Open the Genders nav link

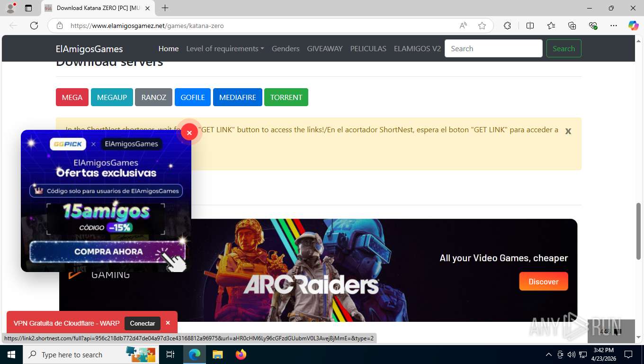tap(286, 48)
